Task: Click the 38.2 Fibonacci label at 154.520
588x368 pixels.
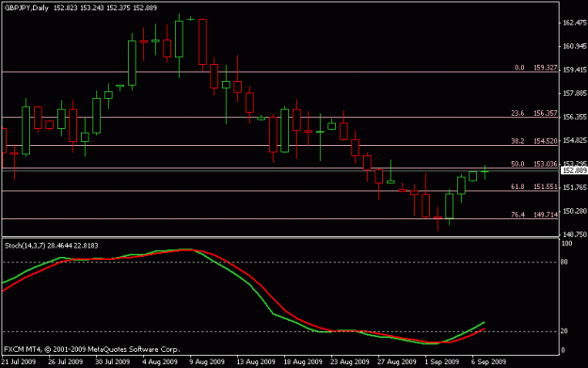Action: (534, 141)
